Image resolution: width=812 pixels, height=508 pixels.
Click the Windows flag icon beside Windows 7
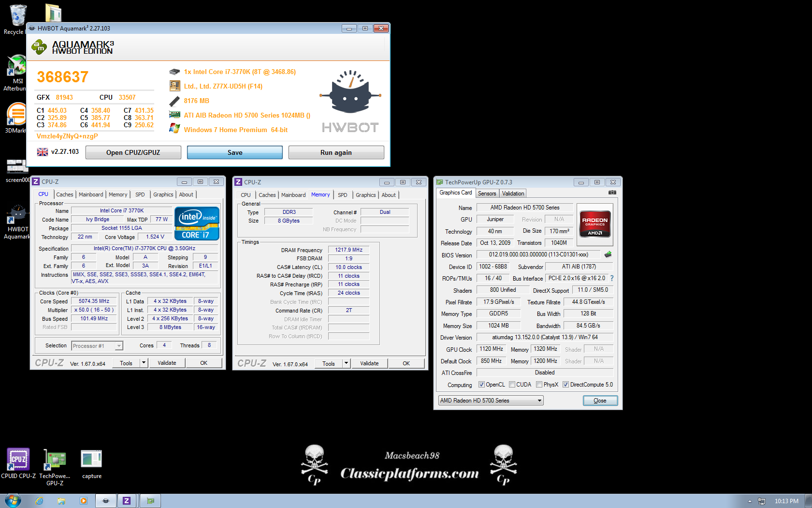pos(174,129)
